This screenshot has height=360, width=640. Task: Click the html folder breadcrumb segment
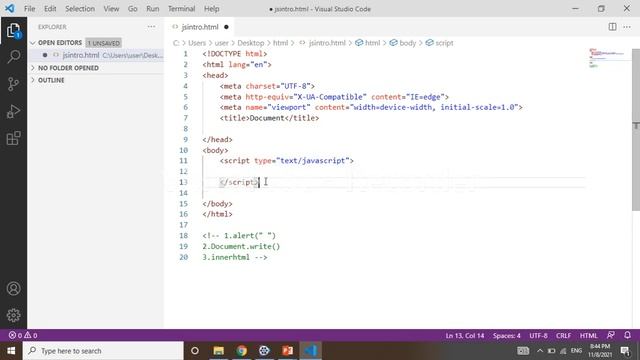click(280, 43)
